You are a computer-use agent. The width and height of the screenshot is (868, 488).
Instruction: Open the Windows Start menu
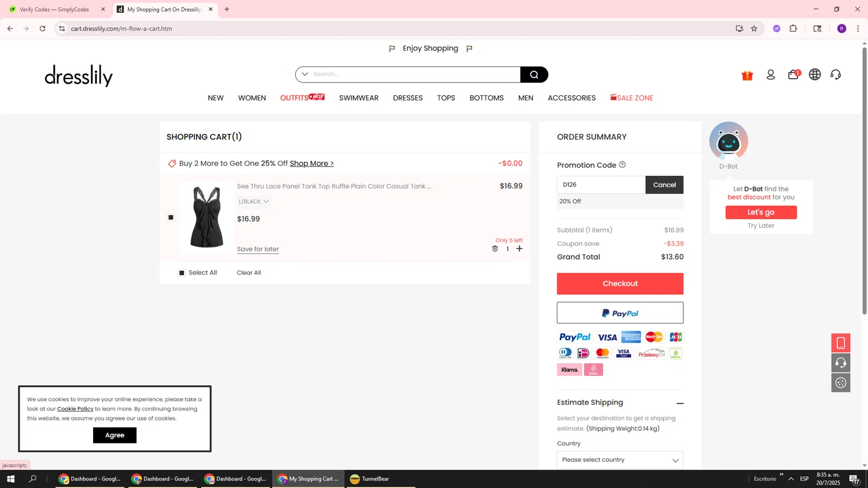click(10, 479)
